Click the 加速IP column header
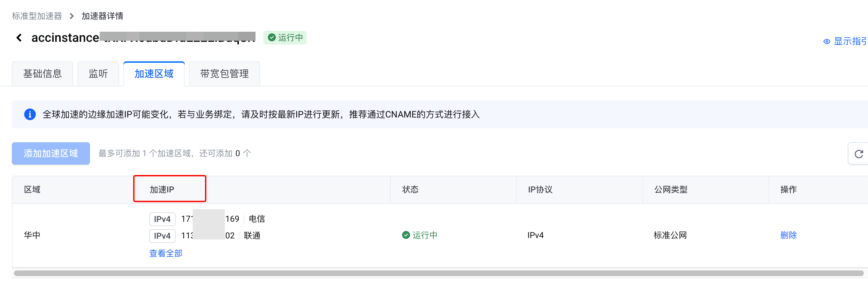Viewport: 868px width, 290px height. pos(162,190)
